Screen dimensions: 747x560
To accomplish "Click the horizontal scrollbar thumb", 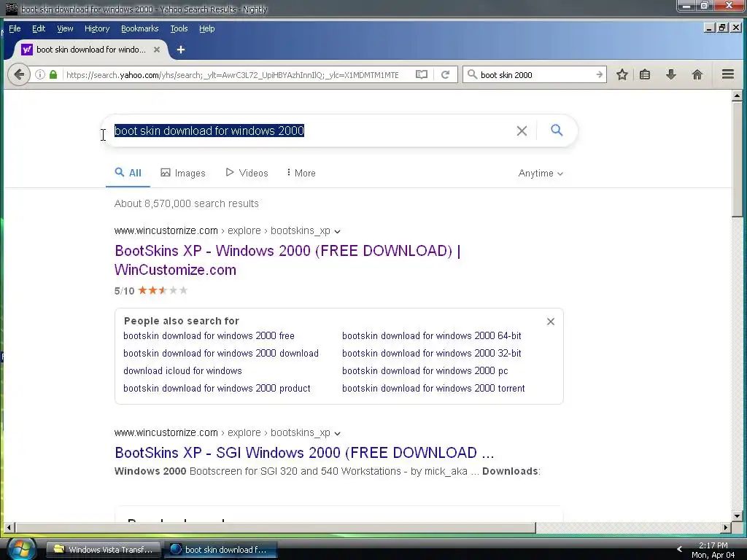I will [275, 527].
